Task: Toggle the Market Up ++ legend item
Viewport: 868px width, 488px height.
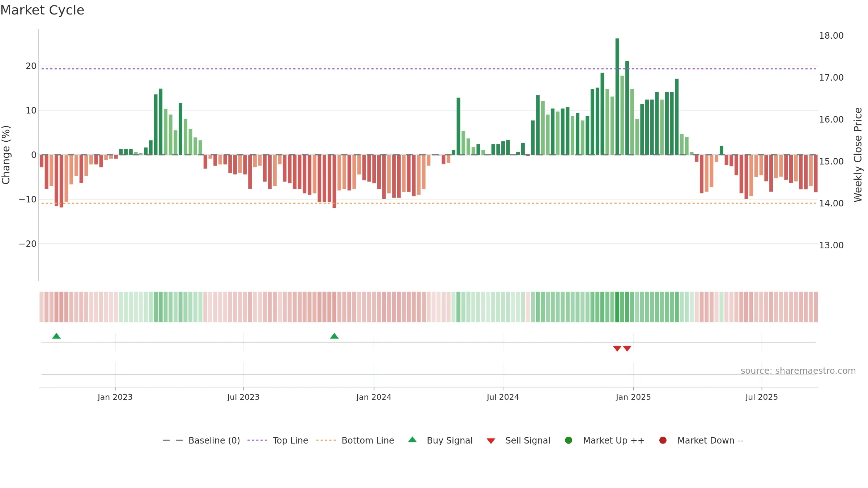Action: (605, 440)
